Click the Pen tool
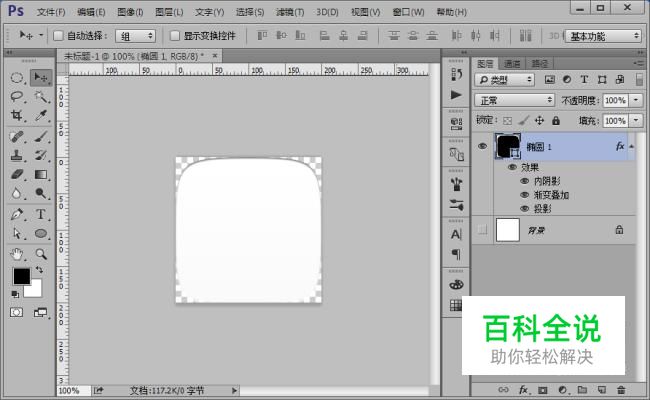The image size is (650, 400). pyautogui.click(x=17, y=213)
